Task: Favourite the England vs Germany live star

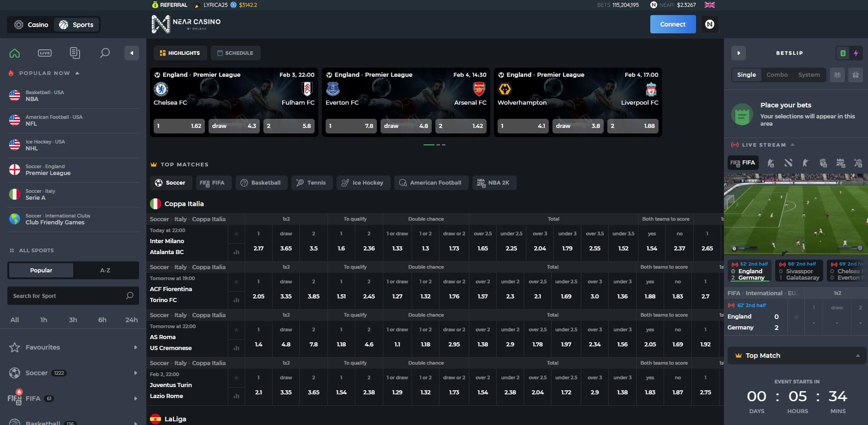Action: tap(796, 317)
